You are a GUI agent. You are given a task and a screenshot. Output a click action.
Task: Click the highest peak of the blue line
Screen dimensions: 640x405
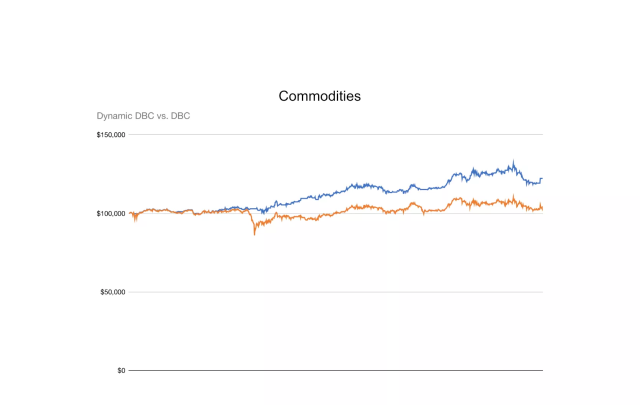click(x=513, y=162)
